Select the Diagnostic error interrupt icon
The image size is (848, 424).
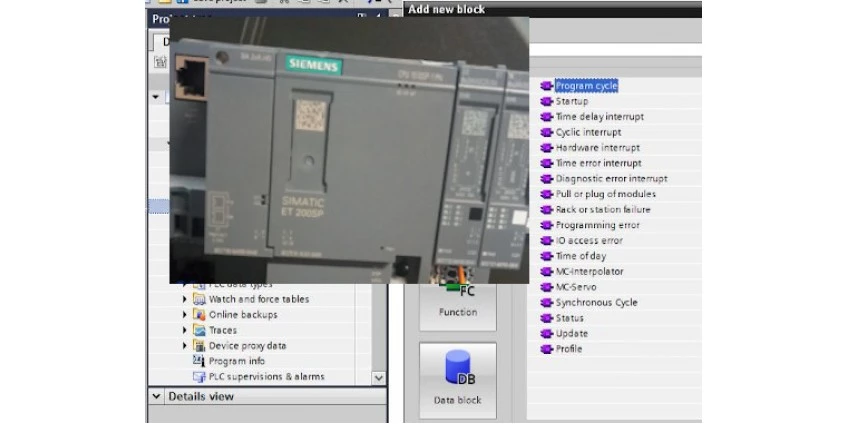(547, 178)
